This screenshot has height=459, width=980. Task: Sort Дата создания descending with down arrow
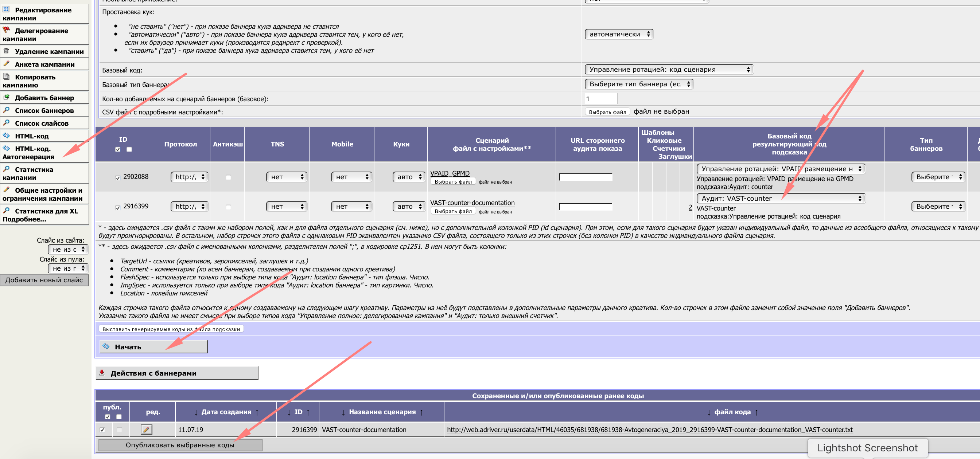pyautogui.click(x=196, y=412)
